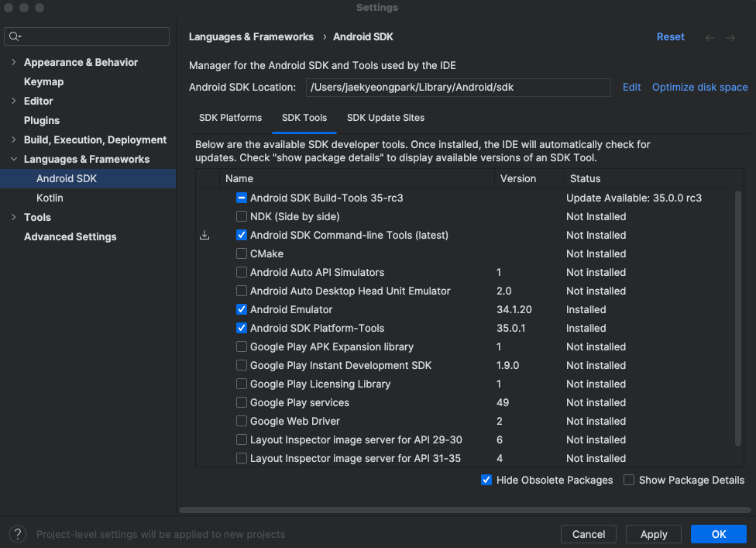This screenshot has width=756, height=548.
Task: Expand Build, Execution, Deployment chevron
Action: point(13,140)
